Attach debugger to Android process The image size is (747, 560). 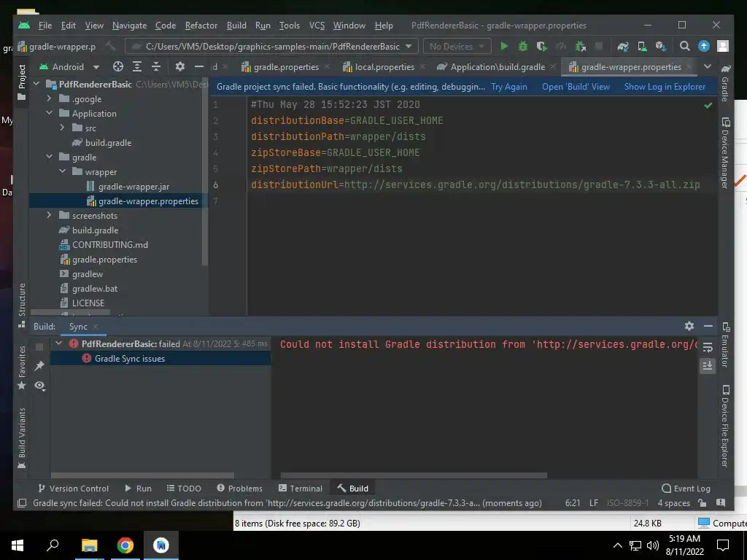point(580,46)
